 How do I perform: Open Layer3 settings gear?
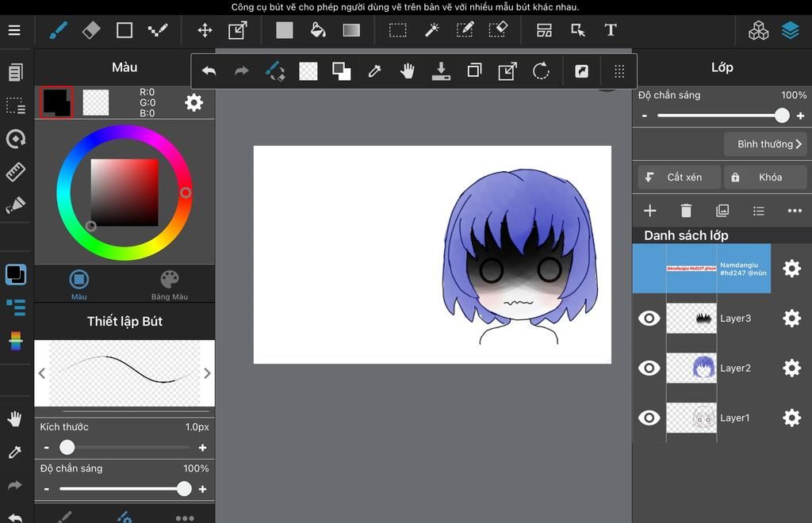(x=792, y=318)
